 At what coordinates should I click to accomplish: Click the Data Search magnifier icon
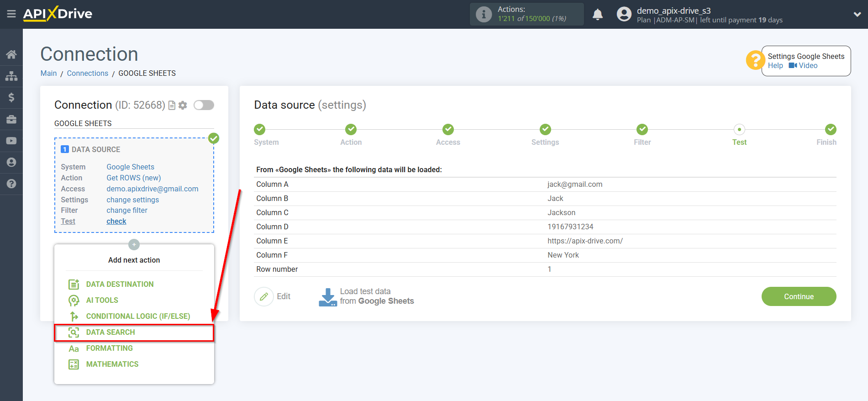pos(74,332)
